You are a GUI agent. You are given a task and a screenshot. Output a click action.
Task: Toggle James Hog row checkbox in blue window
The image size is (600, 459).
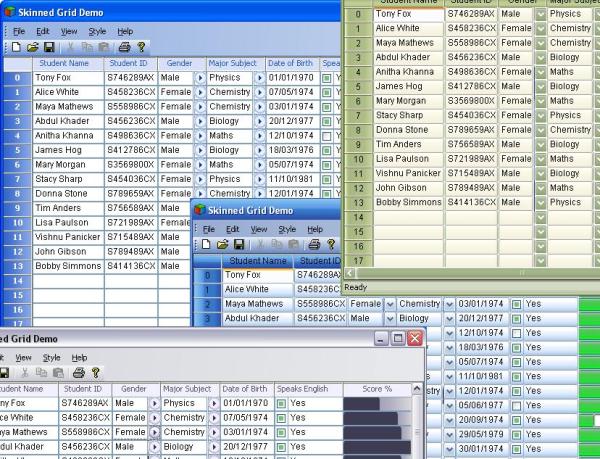click(x=326, y=150)
